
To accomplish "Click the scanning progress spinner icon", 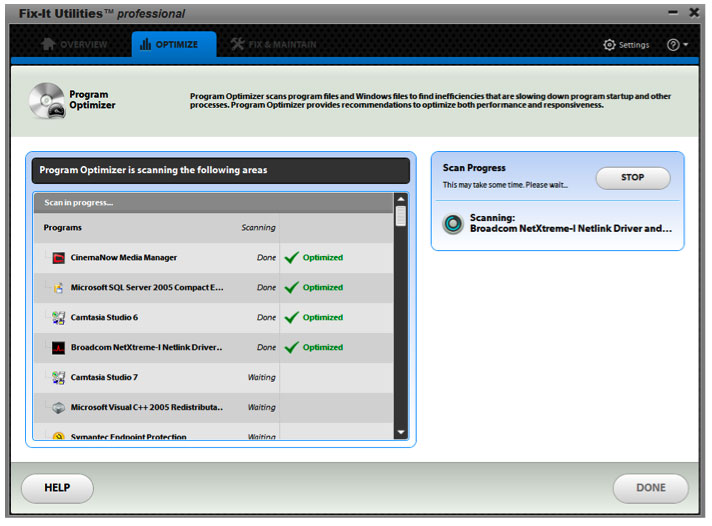I will click(x=453, y=223).
